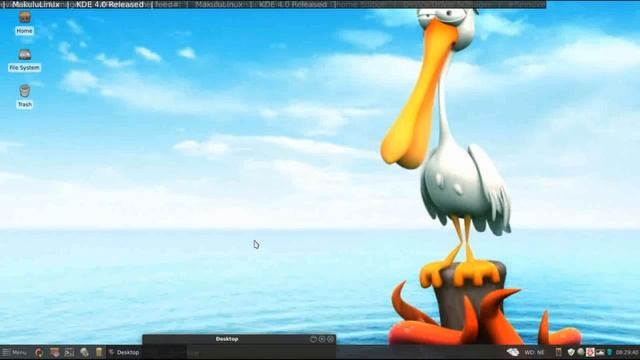Open the Menu button on the panel
The image size is (640, 360).
(x=14, y=352)
